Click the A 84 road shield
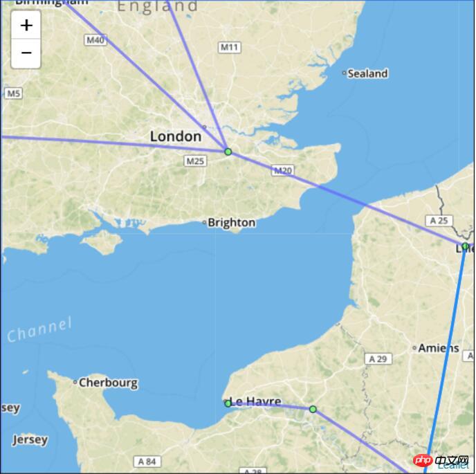 (147, 462)
